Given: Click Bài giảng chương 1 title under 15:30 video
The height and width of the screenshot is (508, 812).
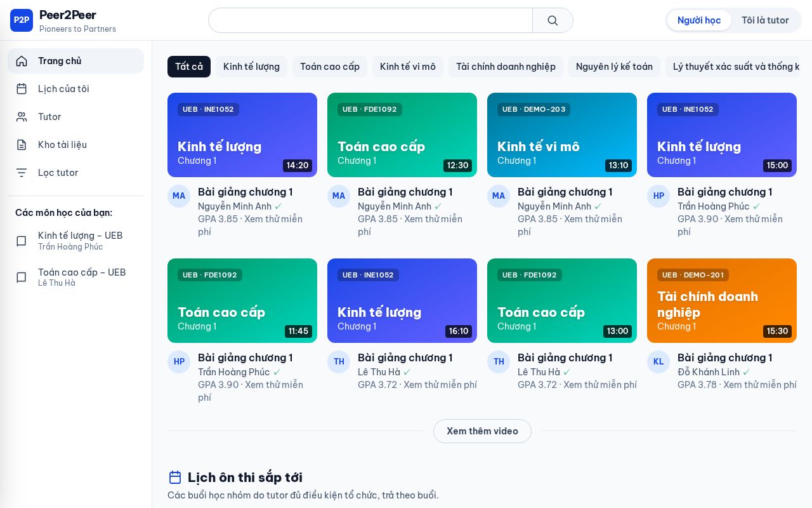Looking at the screenshot, I should click(725, 358).
